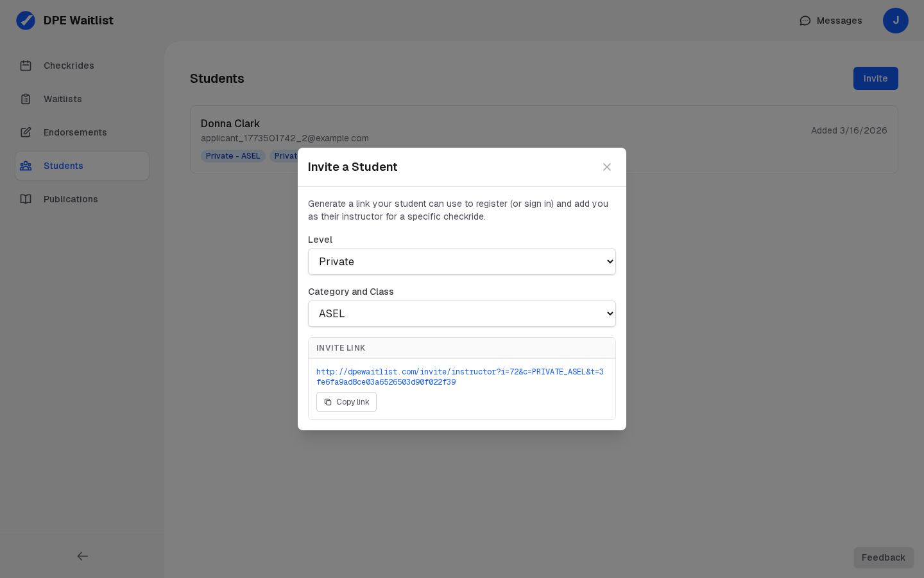Click the Waitlists clipboard icon
Screen dimensions: 924x578
pyautogui.click(x=26, y=99)
